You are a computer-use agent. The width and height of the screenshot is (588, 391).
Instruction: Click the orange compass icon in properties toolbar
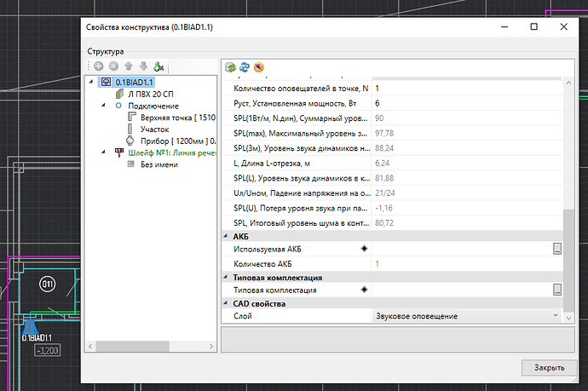(x=259, y=66)
